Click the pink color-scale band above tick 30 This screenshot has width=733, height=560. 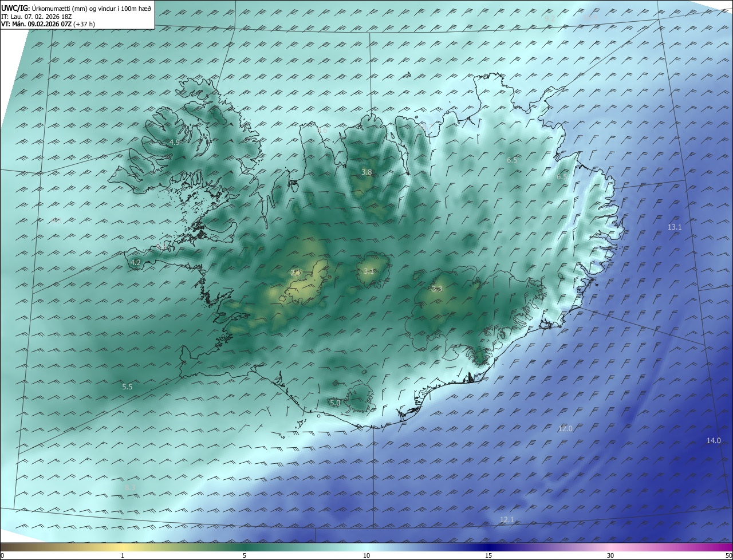pyautogui.click(x=610, y=547)
